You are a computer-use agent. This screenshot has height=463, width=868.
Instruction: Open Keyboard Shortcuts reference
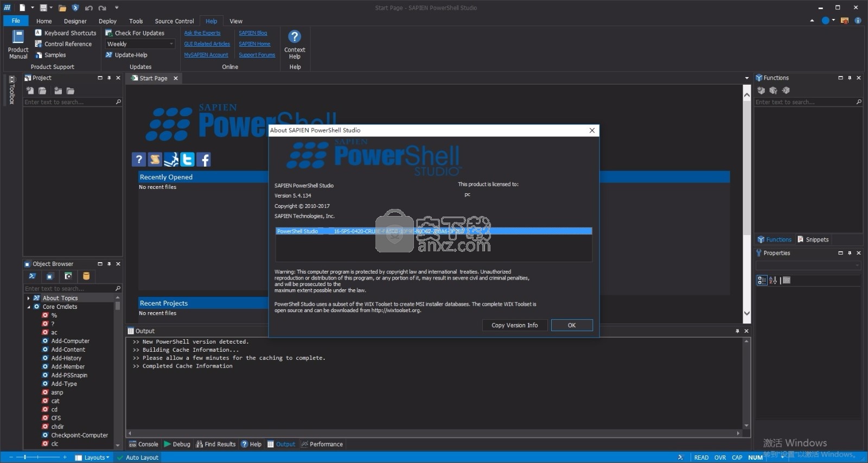click(66, 33)
